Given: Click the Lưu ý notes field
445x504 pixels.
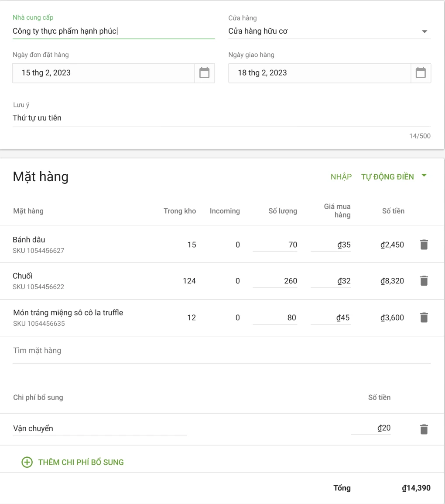Looking at the screenshot, I should point(221,117).
